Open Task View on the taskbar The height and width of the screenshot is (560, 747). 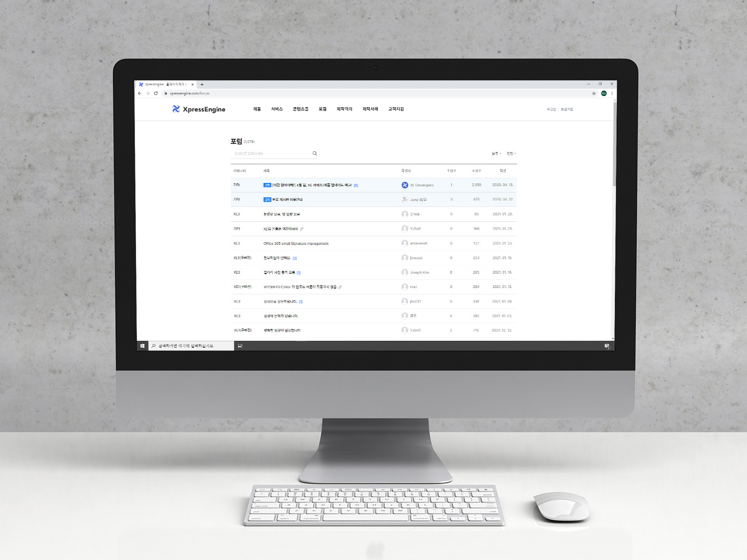(x=240, y=346)
